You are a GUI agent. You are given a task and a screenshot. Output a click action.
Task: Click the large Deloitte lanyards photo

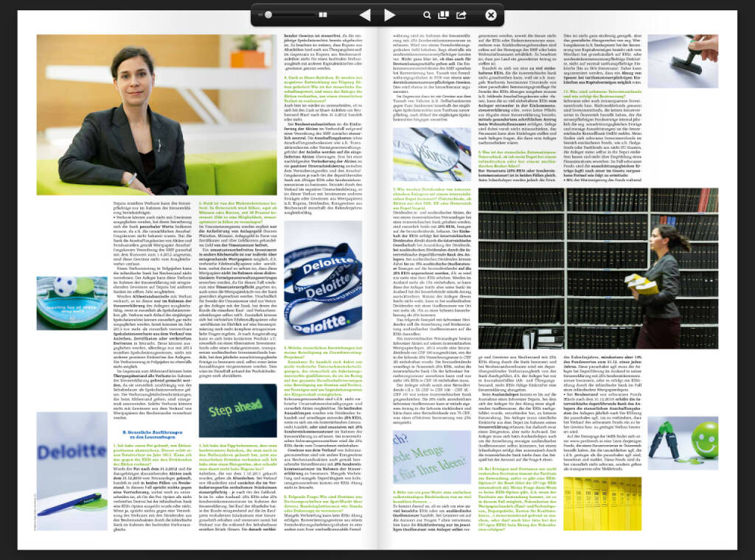tap(321, 286)
